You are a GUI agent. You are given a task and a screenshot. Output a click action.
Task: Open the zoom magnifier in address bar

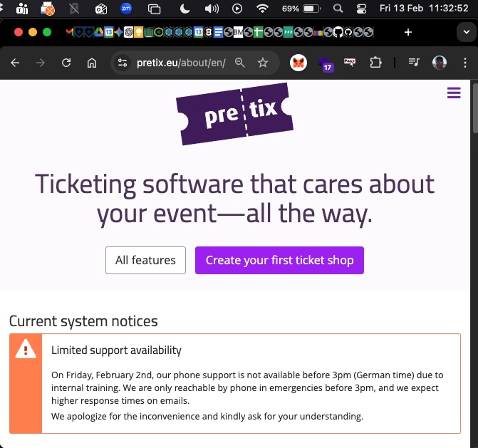pyautogui.click(x=240, y=63)
